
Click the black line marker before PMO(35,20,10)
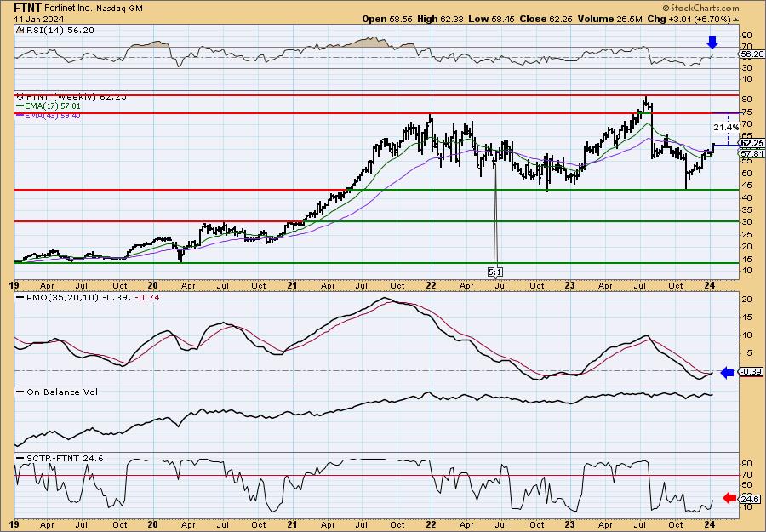click(x=20, y=297)
